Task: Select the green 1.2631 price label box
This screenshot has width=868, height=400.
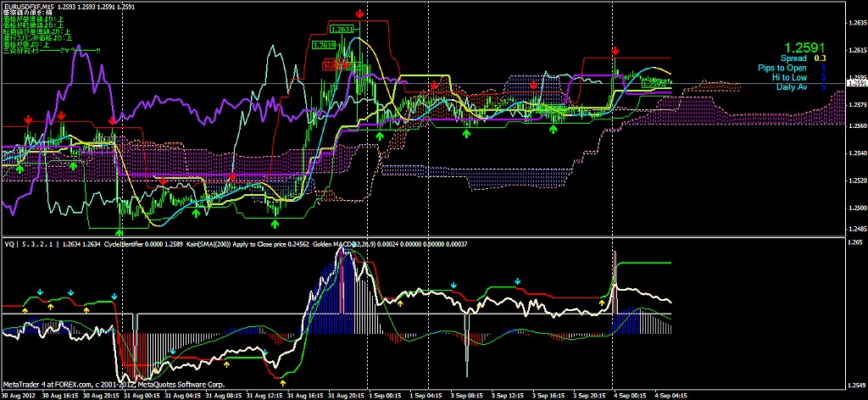Action: (x=342, y=30)
